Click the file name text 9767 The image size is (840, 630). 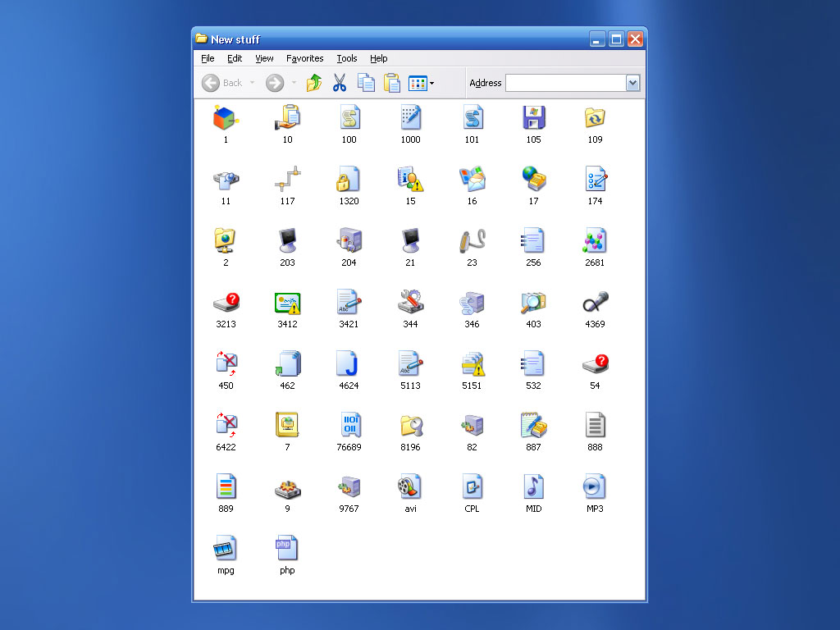pos(349,509)
